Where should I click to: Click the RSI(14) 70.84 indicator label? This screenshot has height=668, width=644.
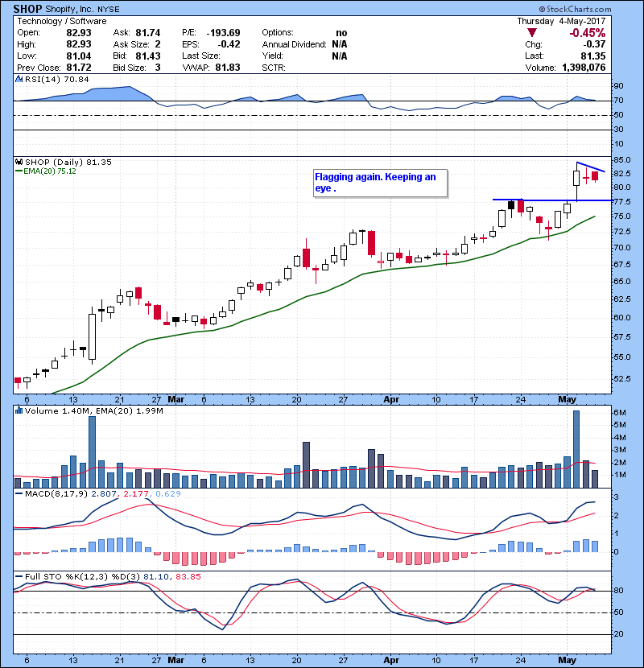pos(57,79)
